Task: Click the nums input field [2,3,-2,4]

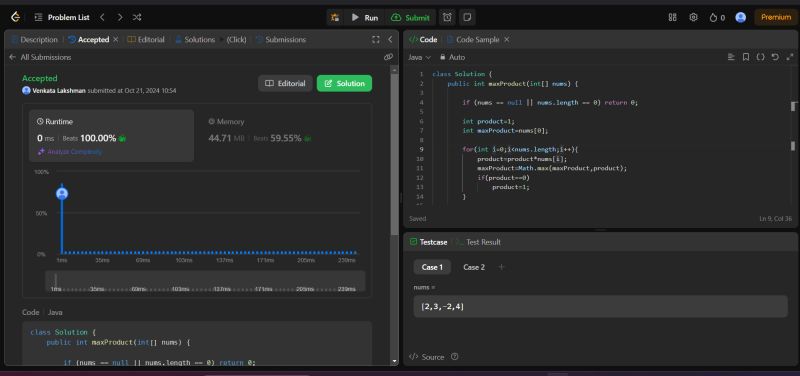Action: point(600,307)
